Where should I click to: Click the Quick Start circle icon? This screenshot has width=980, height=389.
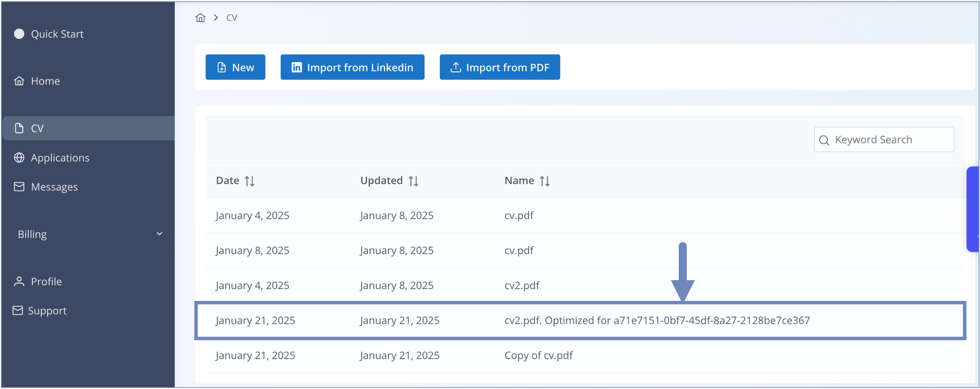point(19,34)
